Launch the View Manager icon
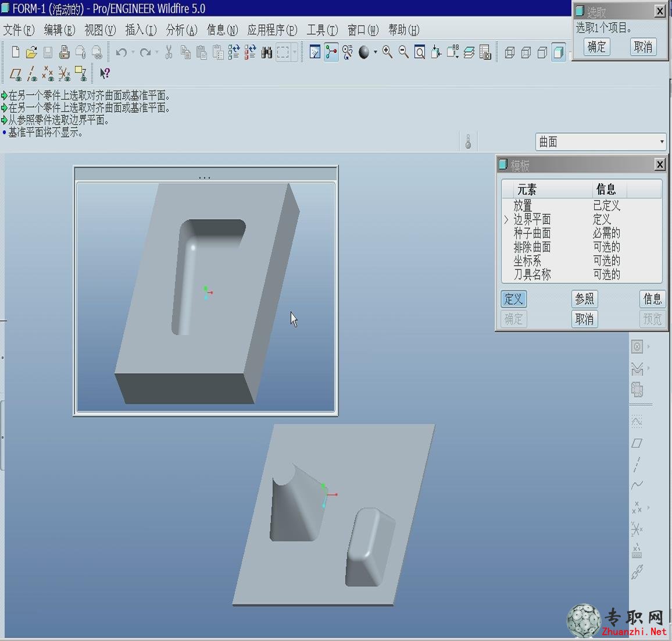 click(x=485, y=52)
